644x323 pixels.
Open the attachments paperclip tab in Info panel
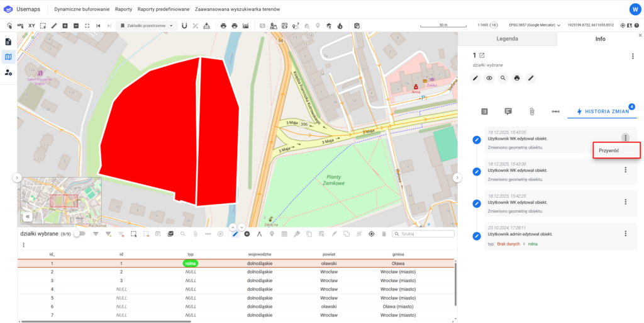(x=531, y=111)
